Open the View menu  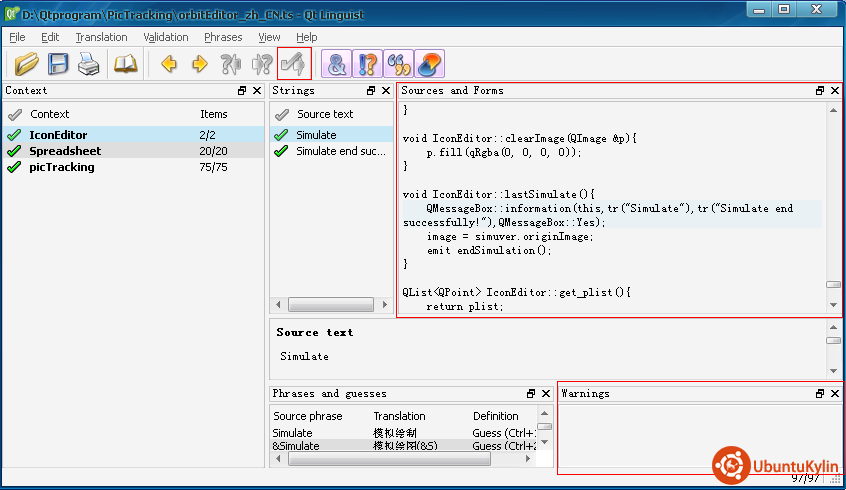pos(269,37)
